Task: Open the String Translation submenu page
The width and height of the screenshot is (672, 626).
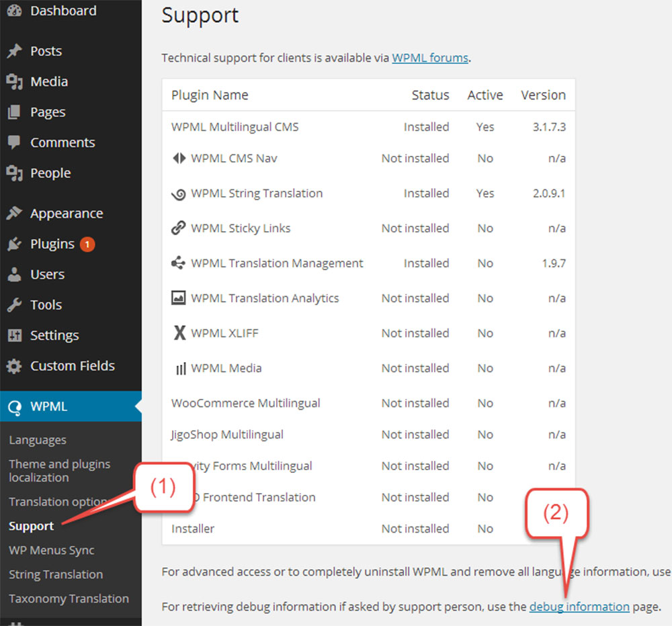Action: coord(56,574)
